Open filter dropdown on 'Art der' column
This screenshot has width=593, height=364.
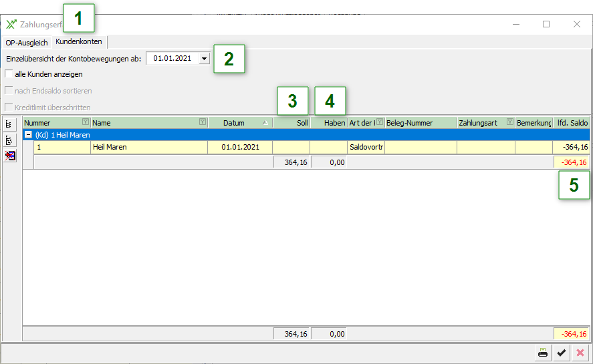tap(379, 123)
